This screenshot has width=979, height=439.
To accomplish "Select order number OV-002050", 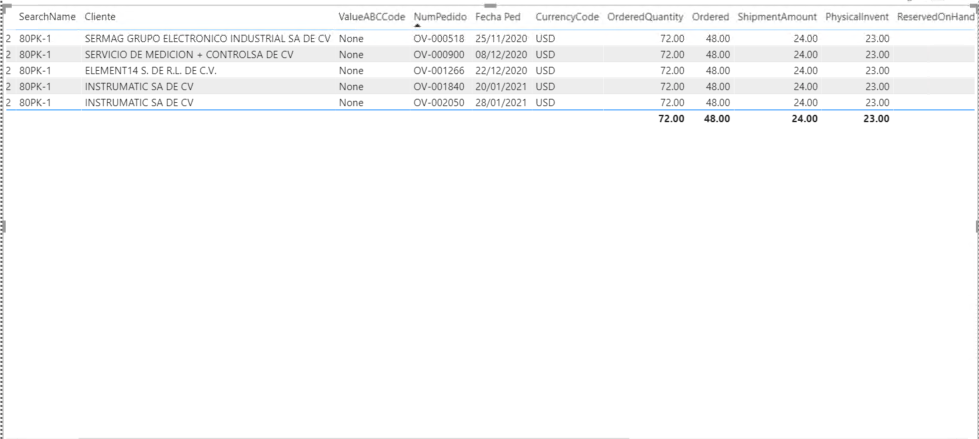I will pos(439,102).
